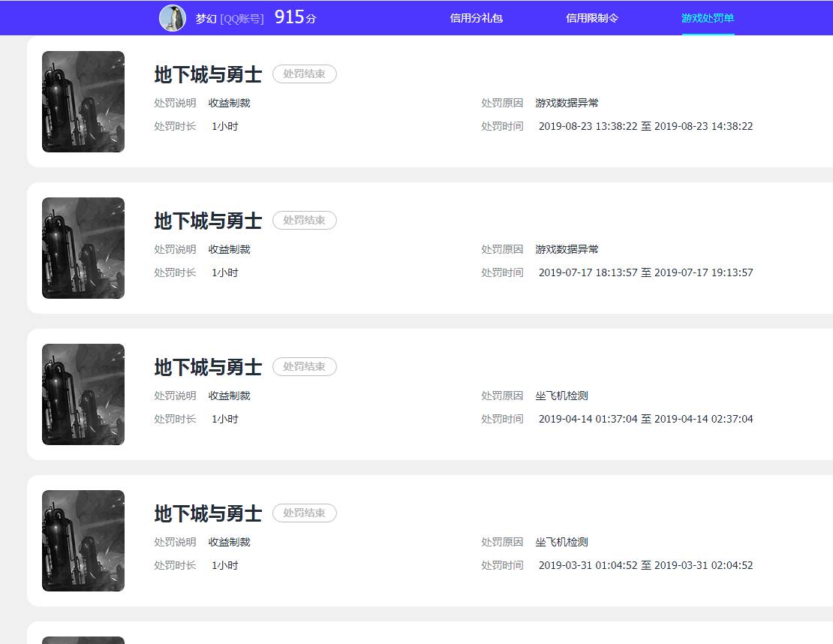This screenshot has width=833, height=644.
Task: Select game thumbnail of 2019-04-14 penalty
Action: pyautogui.click(x=83, y=394)
